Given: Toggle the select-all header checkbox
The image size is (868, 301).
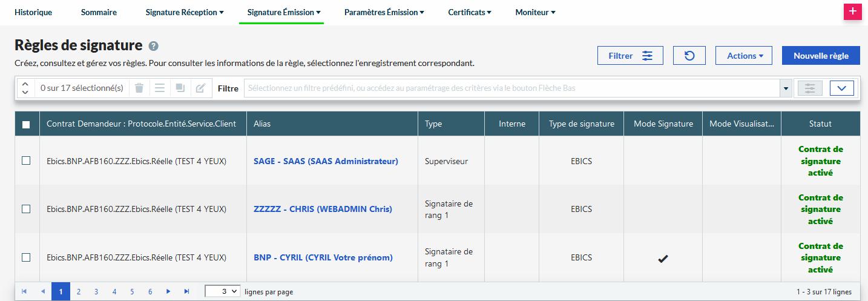Looking at the screenshot, I should 26,124.
